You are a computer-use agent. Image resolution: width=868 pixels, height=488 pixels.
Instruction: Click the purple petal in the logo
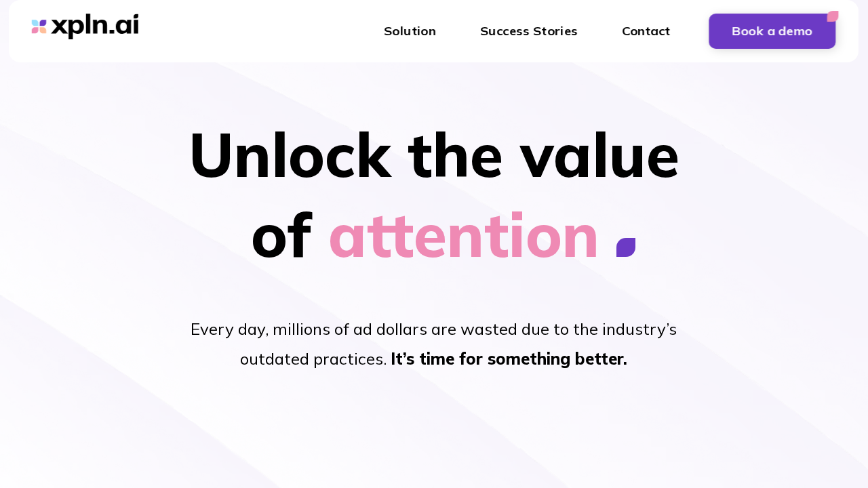43,23
